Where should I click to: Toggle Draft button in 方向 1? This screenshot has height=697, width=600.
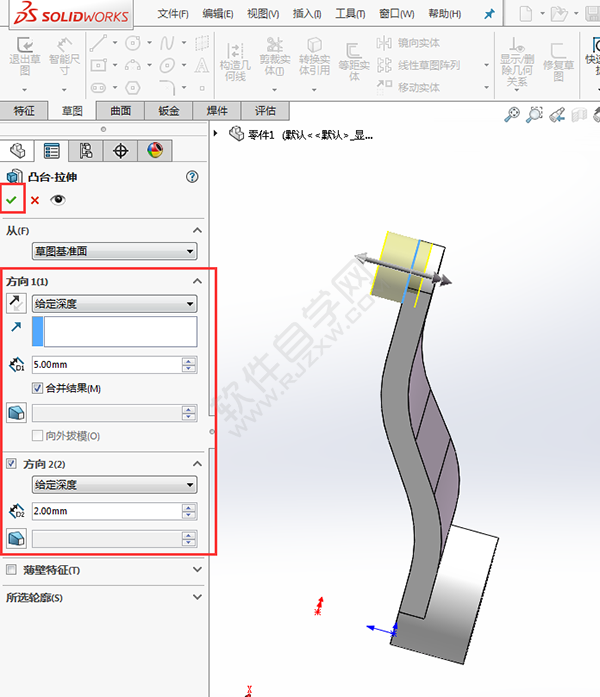pyautogui.click(x=16, y=413)
